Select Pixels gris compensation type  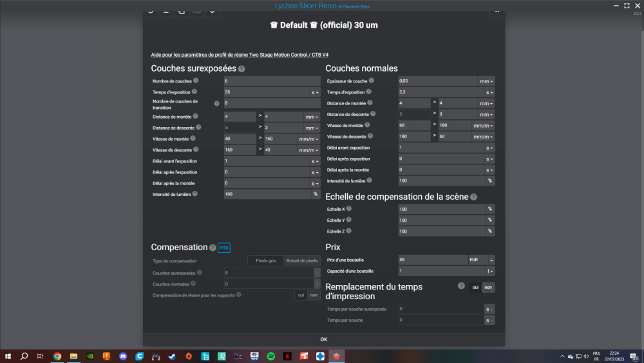(266, 260)
